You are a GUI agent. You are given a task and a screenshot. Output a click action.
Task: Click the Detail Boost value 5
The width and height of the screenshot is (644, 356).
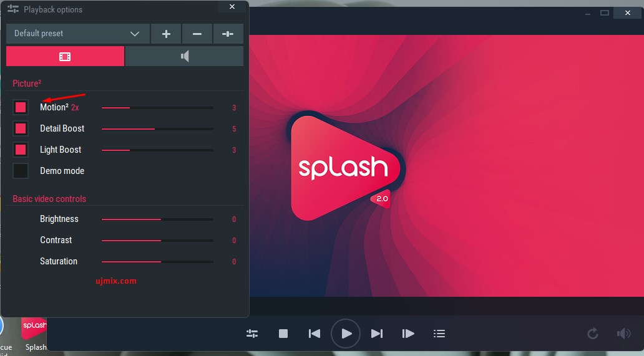(x=234, y=129)
